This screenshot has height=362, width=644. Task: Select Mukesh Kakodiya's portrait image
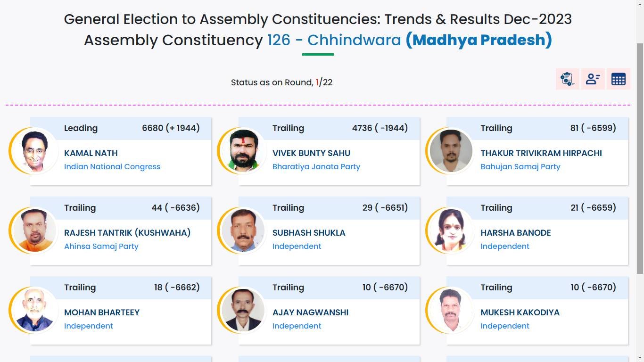coord(451,310)
